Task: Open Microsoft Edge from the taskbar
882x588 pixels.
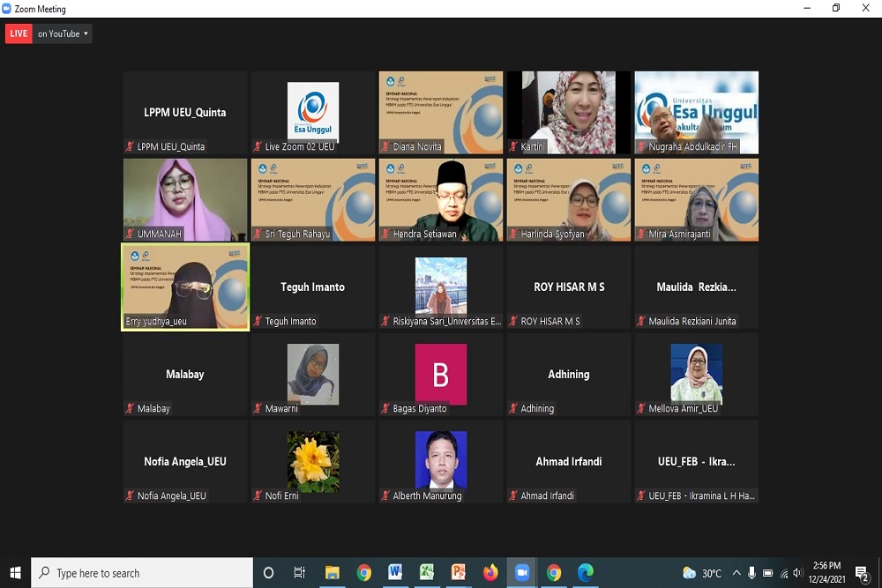Action: click(x=586, y=573)
